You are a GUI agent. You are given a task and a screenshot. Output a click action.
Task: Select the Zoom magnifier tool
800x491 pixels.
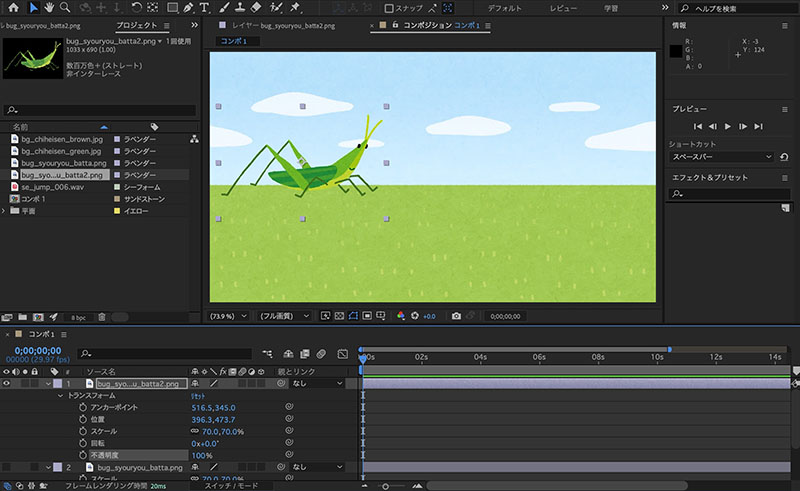65,8
